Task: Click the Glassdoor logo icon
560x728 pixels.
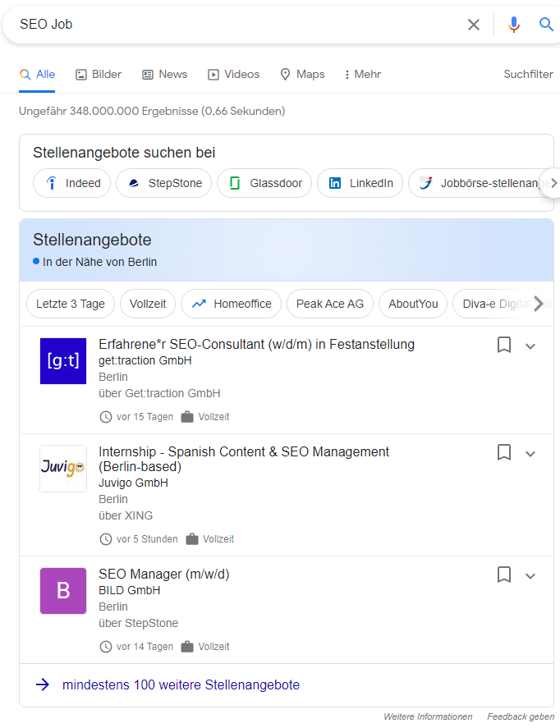Action: coord(235,183)
